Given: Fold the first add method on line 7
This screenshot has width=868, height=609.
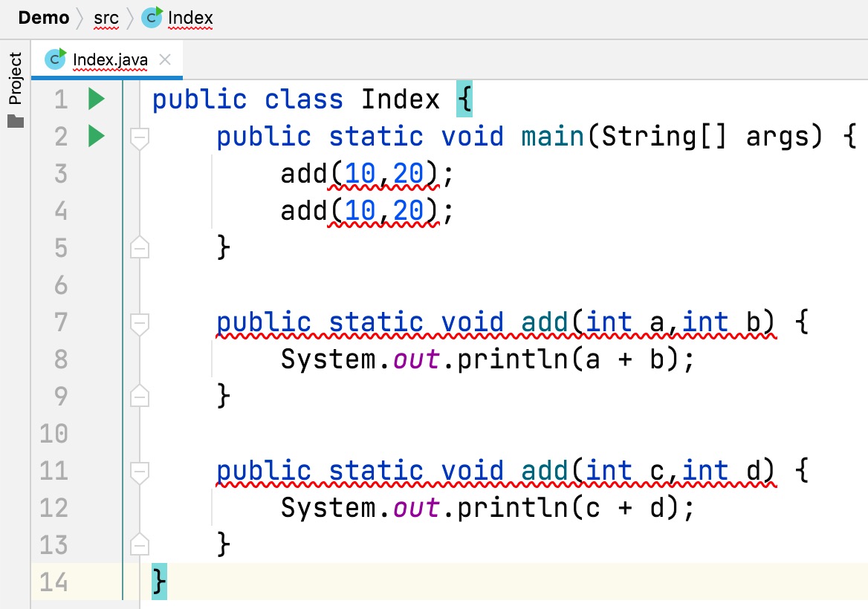Looking at the screenshot, I should pyautogui.click(x=139, y=323).
